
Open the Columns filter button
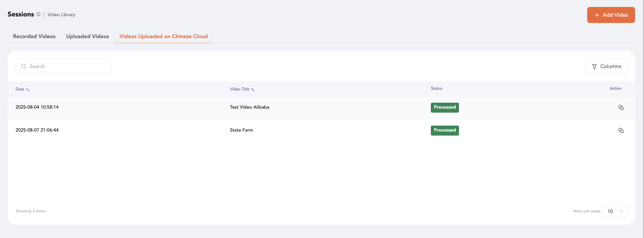click(606, 66)
